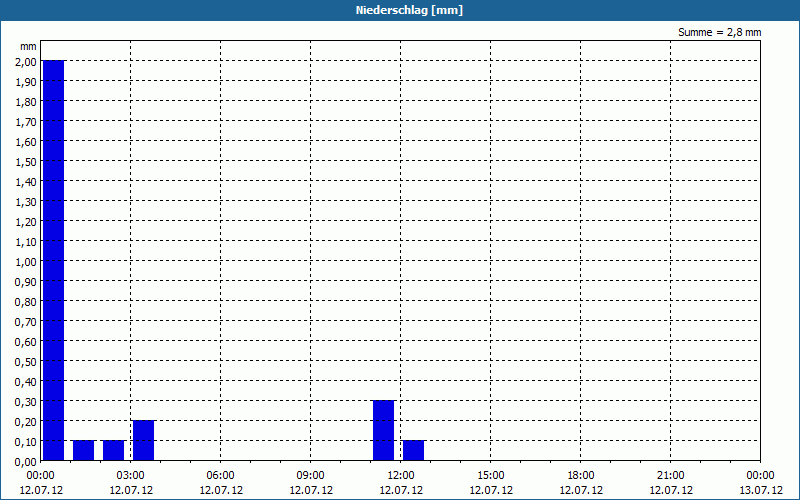Click the 03:00 time label

131,476
